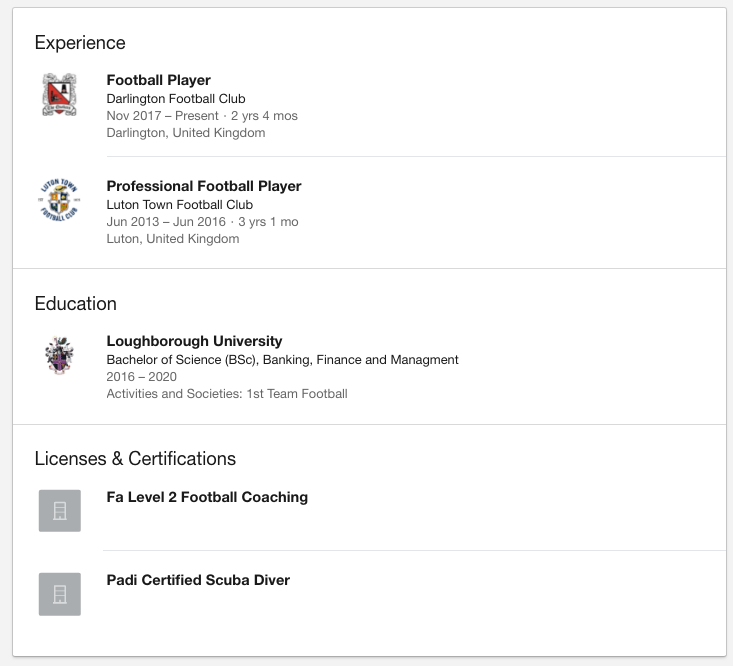The image size is (733, 666).
Task: Select the Loughborough University crest icon
Action: pyautogui.click(x=59, y=355)
